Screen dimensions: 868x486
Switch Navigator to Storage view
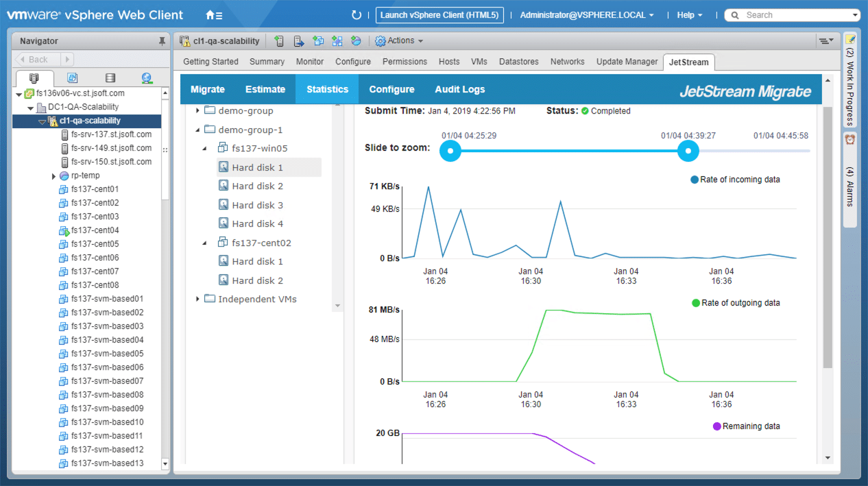(110, 78)
